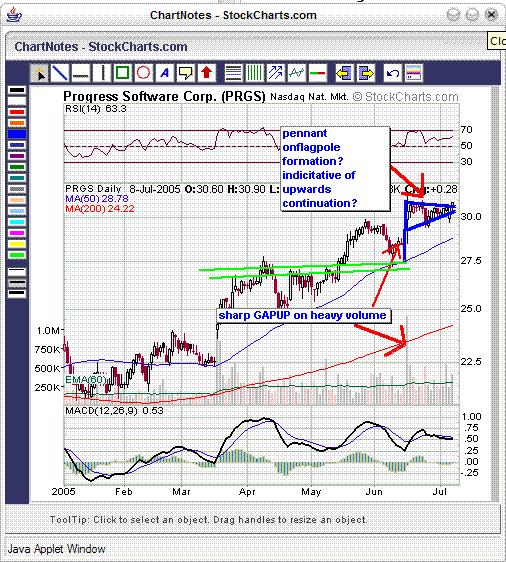506x562 pixels.
Task: Pick the teal color swatch
Action: click(17, 178)
